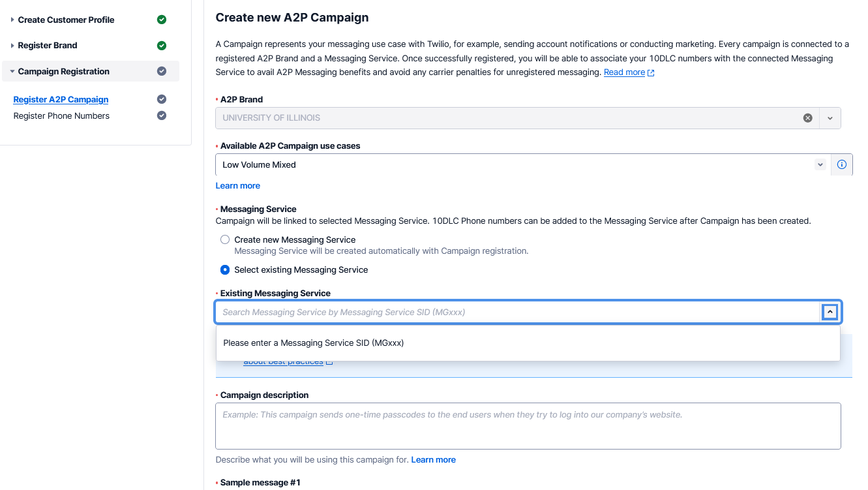The width and height of the screenshot is (868, 490).
Task: Click green checkmark beside Create Customer Profile
Action: point(162,20)
